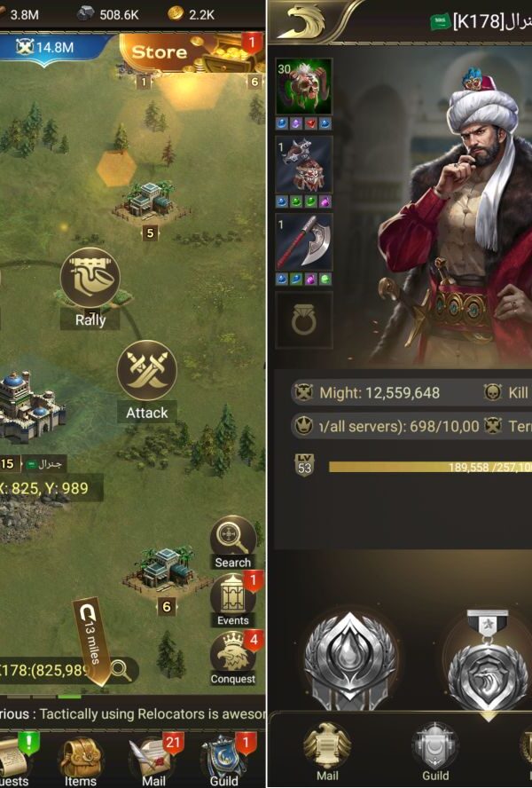Image resolution: width=532 pixels, height=788 pixels.
Task: Click the level 53 experience progress bar
Action: click(430, 467)
